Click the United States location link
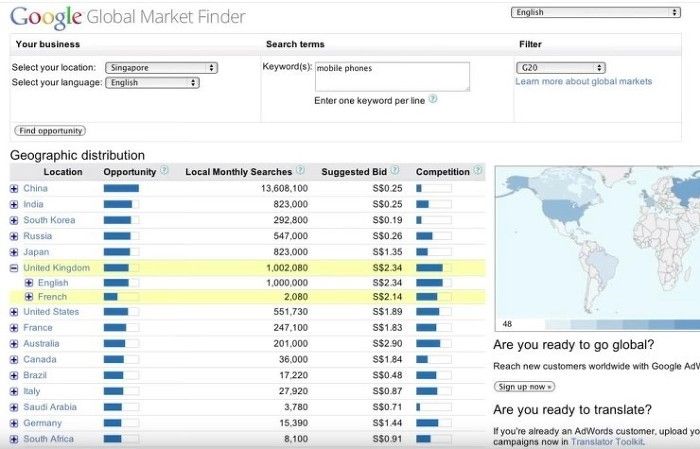 pyautogui.click(x=51, y=312)
